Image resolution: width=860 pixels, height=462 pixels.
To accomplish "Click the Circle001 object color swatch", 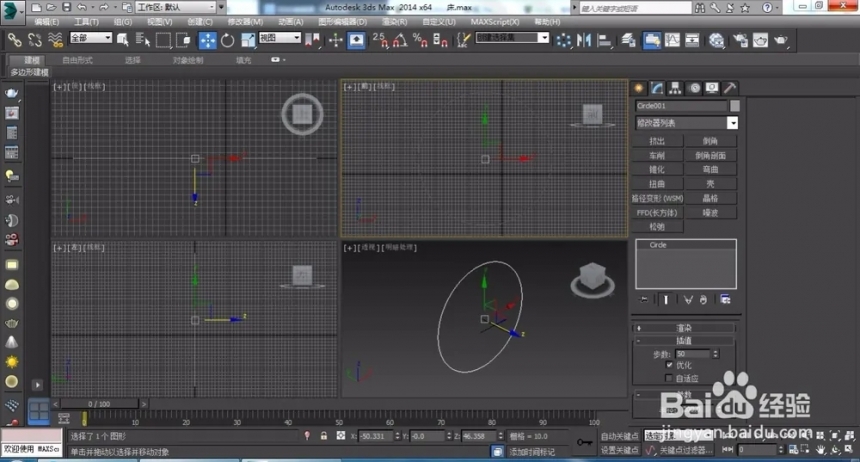I will (735, 105).
